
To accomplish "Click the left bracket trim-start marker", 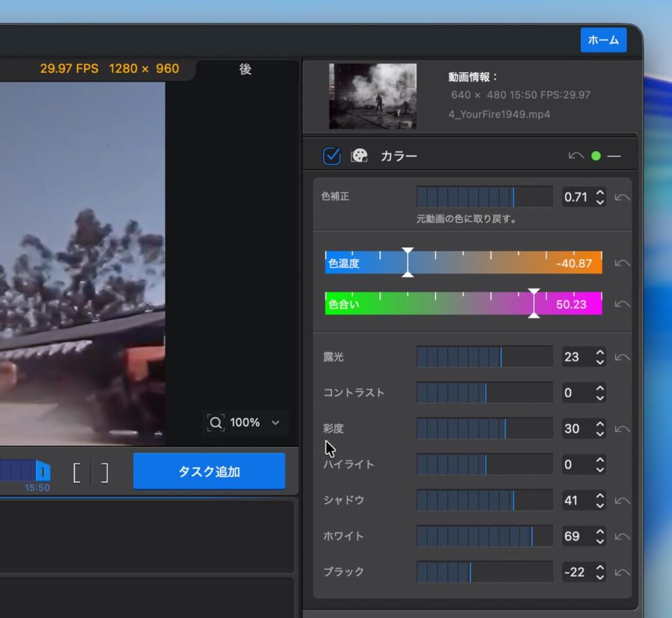I will click(x=77, y=473).
